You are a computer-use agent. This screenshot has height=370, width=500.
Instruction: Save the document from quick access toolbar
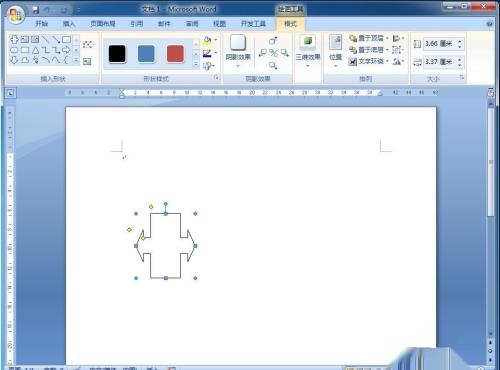tap(35, 10)
